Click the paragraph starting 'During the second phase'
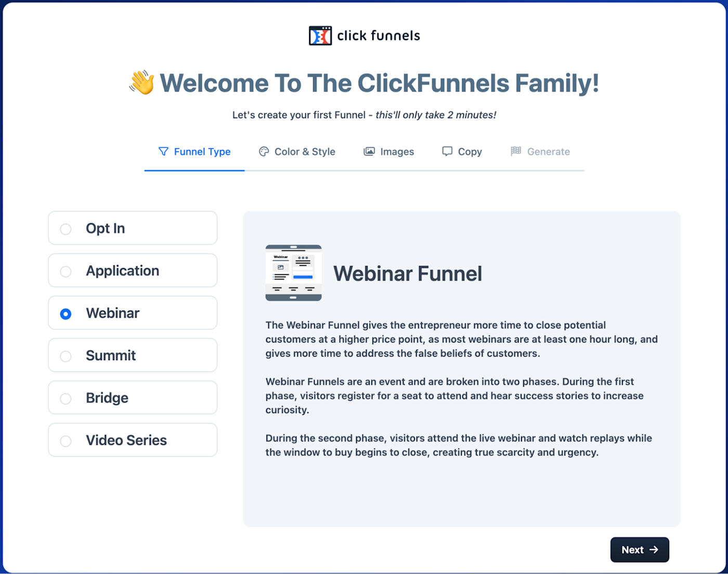Image resolution: width=728 pixels, height=574 pixels. (x=459, y=445)
